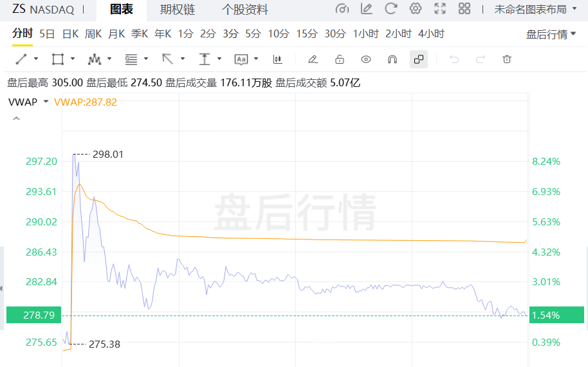The height and width of the screenshot is (367, 588).
Task: Open the grid layout icon
Action: (x=464, y=9)
